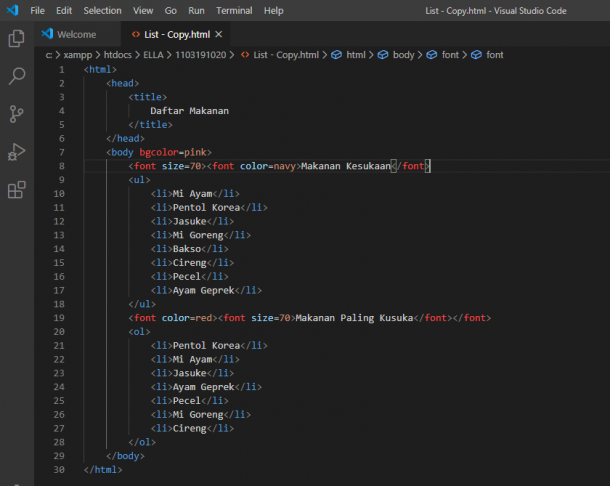Screen dimensions: 610x486
Task: Click the List - Copy.html breadcrumb file
Action: point(286,55)
